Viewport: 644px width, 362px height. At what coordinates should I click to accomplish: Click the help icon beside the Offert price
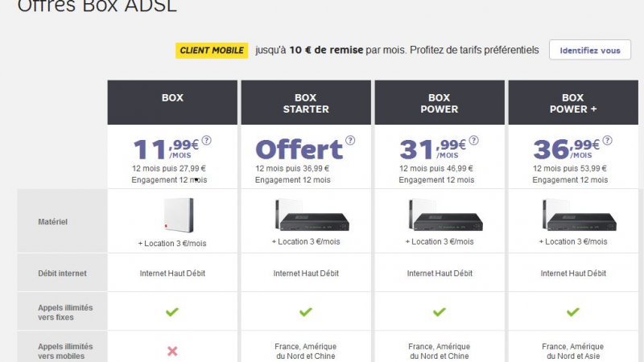coord(350,140)
